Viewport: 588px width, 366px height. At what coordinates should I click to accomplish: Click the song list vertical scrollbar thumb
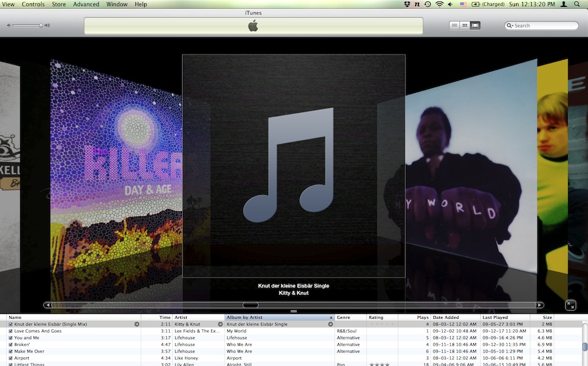[585, 347]
